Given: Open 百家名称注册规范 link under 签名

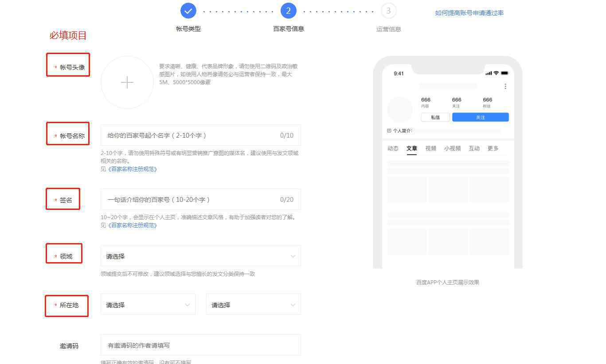Looking at the screenshot, I should click(133, 225).
